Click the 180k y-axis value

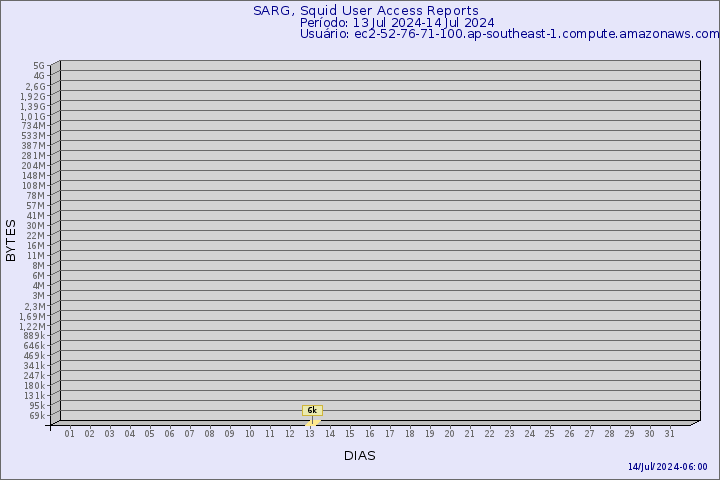pyautogui.click(x=34, y=386)
